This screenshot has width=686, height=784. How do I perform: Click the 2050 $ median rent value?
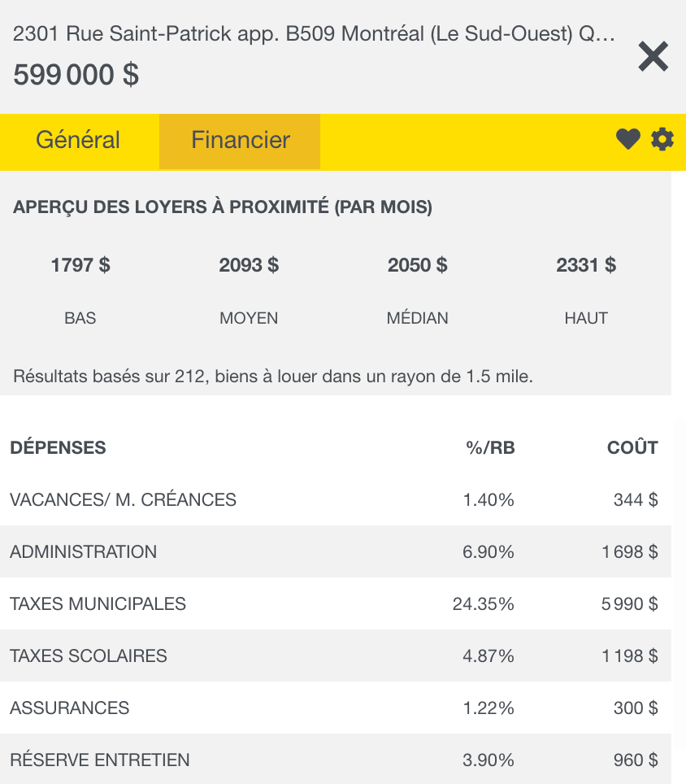pos(418,265)
